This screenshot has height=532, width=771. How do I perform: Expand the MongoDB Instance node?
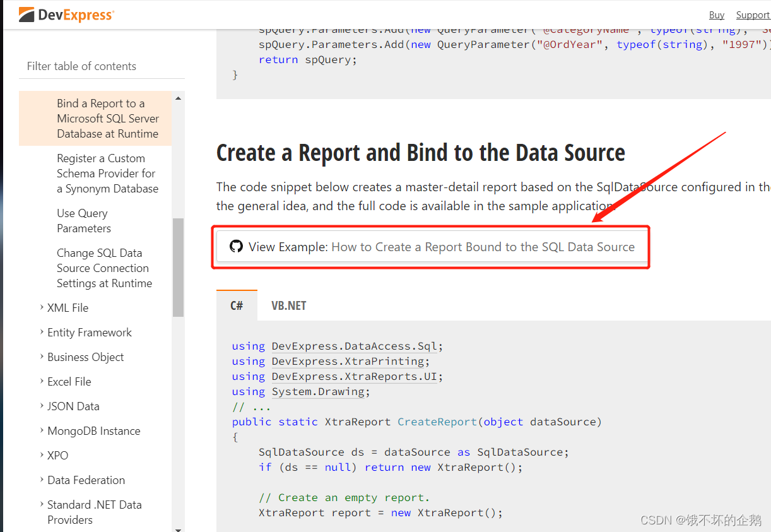tap(42, 430)
